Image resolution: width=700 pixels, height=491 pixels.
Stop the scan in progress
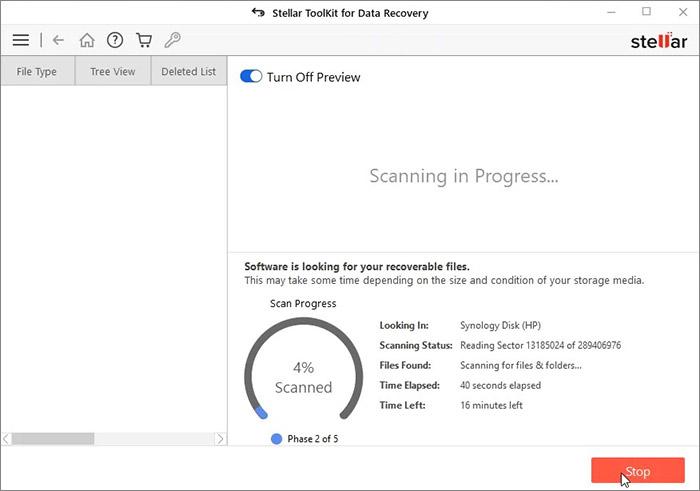(637, 471)
